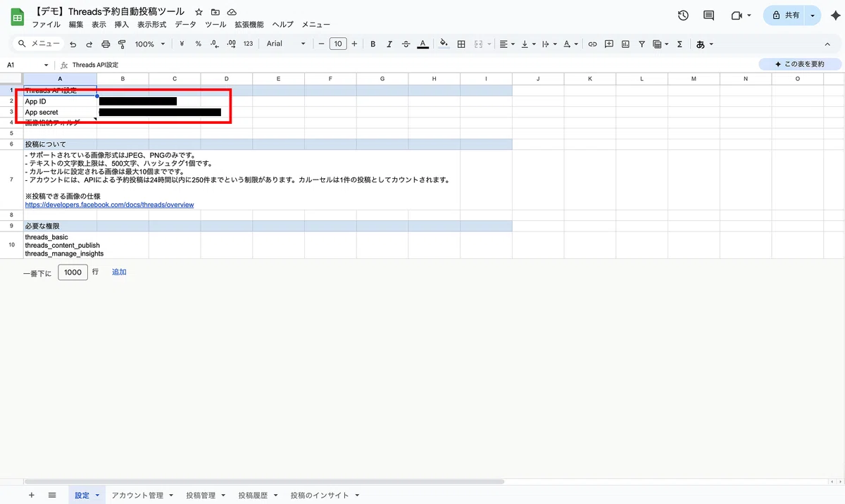Image resolution: width=845 pixels, height=504 pixels.
Task: Check the cloud save status icon
Action: [232, 12]
